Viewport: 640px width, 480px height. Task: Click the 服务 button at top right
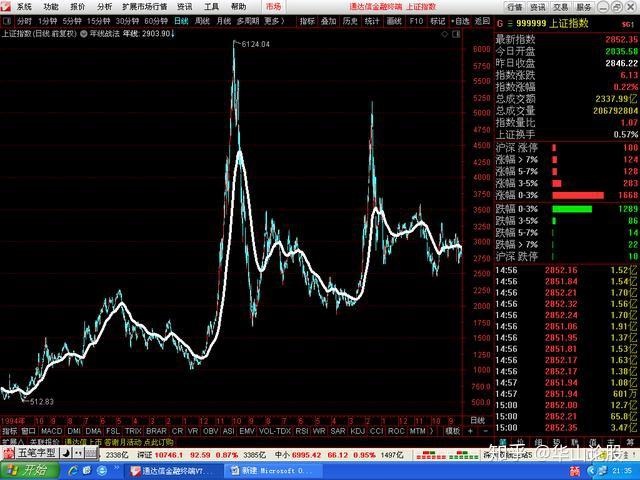point(584,7)
